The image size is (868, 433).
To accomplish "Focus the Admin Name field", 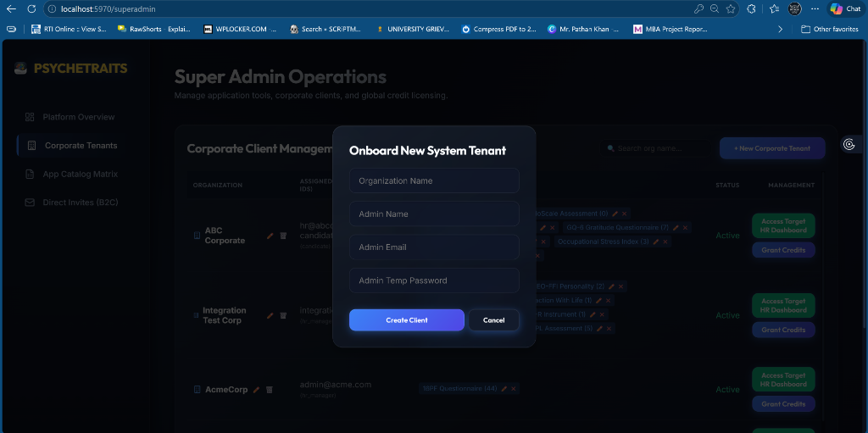I will pyautogui.click(x=434, y=214).
